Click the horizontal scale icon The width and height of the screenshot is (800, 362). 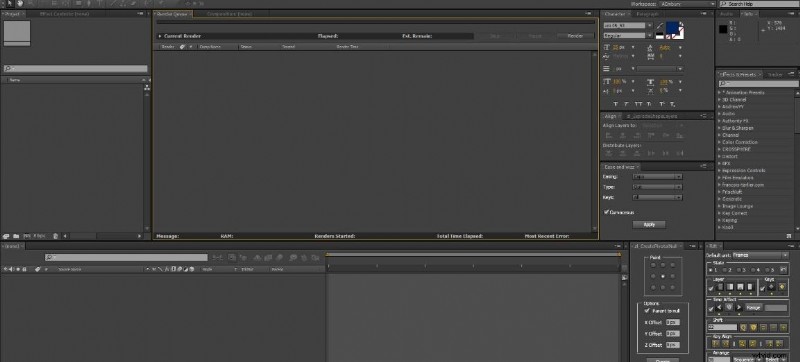point(651,82)
